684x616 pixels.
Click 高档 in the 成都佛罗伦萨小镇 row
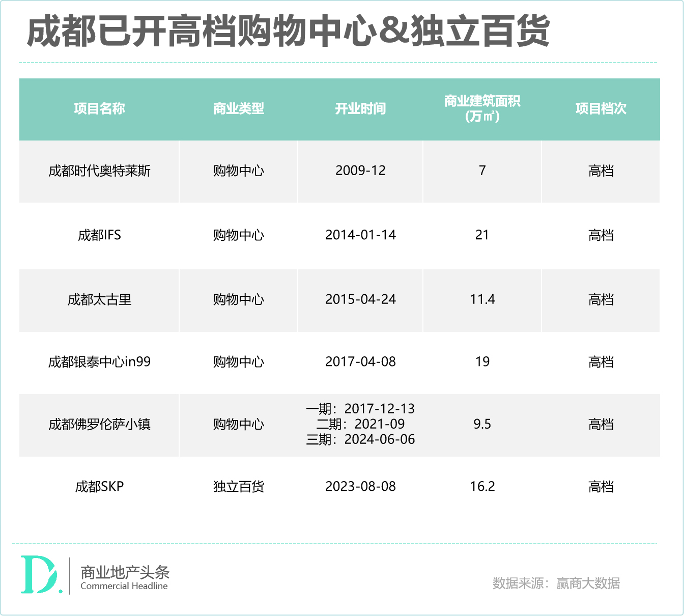pos(601,424)
